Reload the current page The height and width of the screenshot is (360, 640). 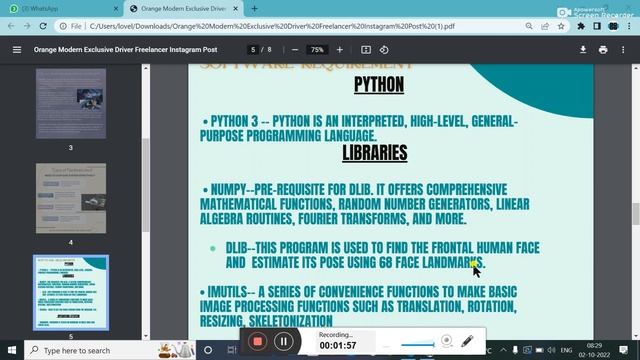[43, 26]
